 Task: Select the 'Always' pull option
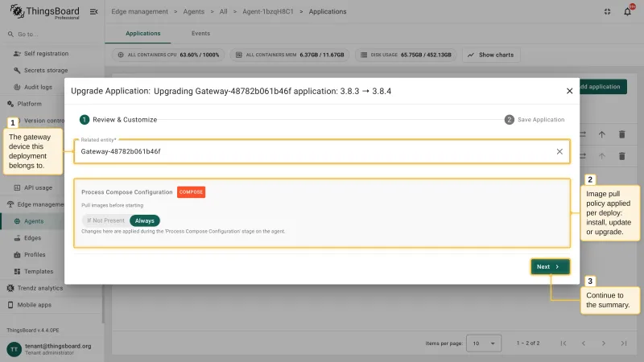(145, 220)
